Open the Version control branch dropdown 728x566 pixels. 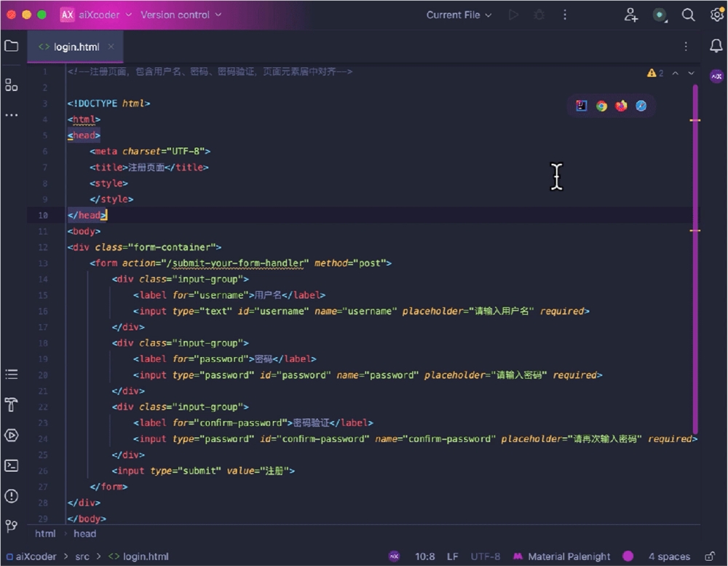click(x=181, y=15)
